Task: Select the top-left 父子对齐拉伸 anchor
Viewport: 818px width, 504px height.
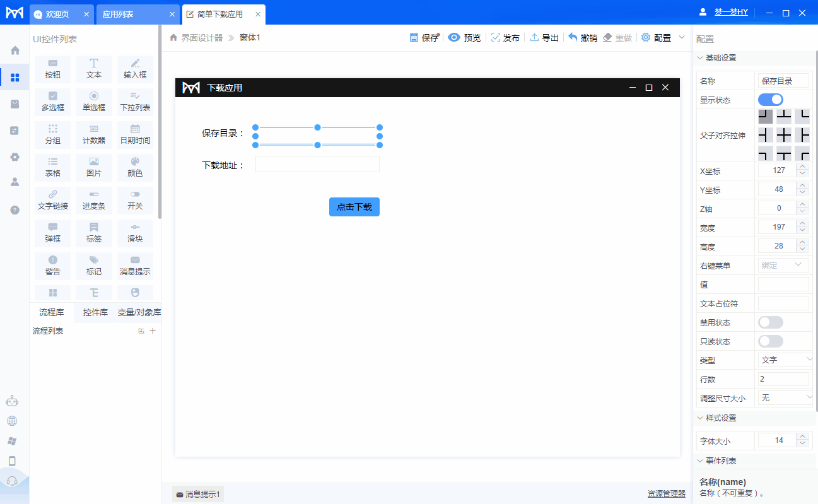Action: pos(765,116)
